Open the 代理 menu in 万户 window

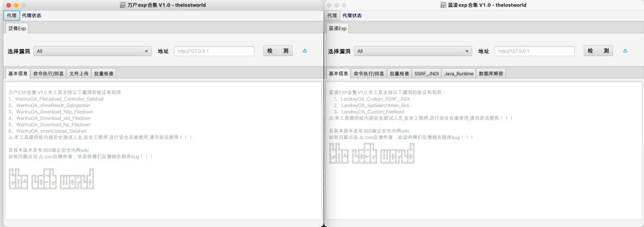[12, 16]
